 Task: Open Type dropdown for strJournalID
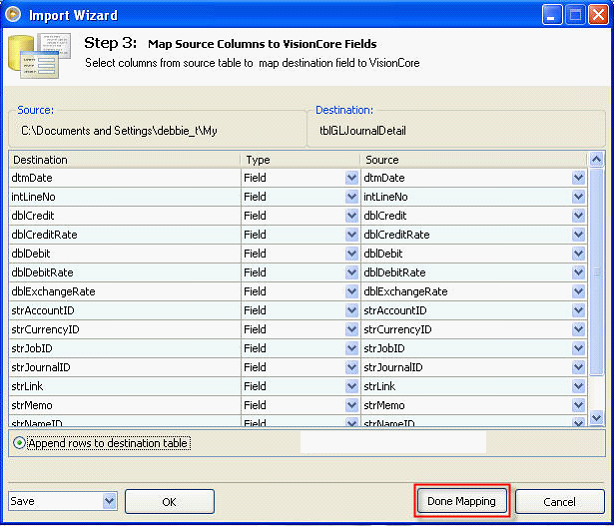(x=351, y=367)
